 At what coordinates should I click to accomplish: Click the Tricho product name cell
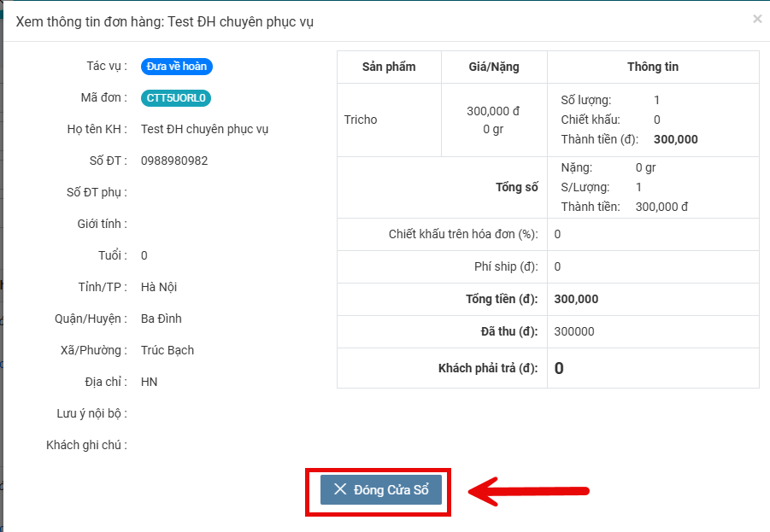click(x=361, y=120)
